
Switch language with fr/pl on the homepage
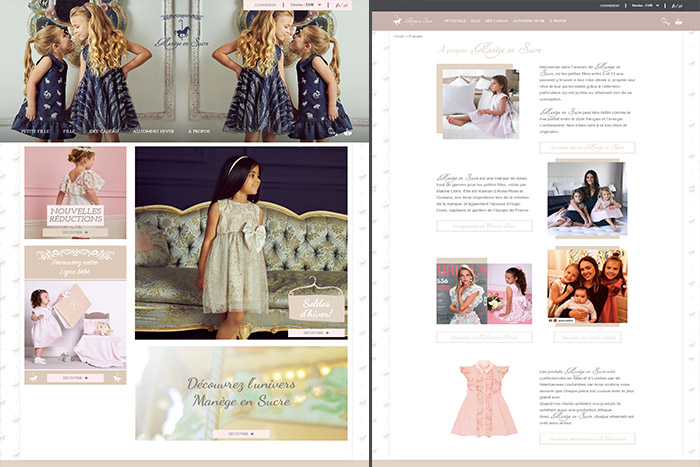(x=341, y=5)
